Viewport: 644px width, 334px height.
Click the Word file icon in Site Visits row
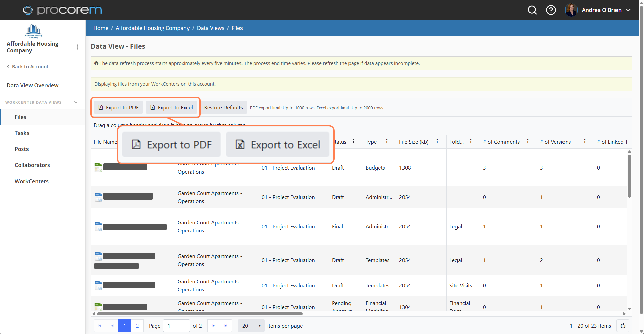[98, 285]
